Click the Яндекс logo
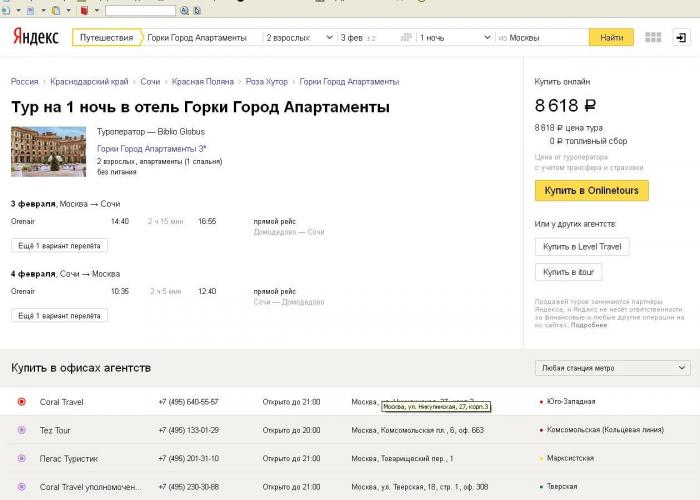Viewport: 700px width, 500px height. [36, 37]
